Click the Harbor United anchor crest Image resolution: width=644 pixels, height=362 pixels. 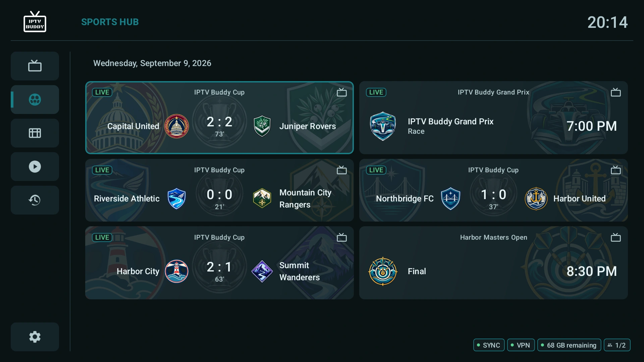click(536, 199)
